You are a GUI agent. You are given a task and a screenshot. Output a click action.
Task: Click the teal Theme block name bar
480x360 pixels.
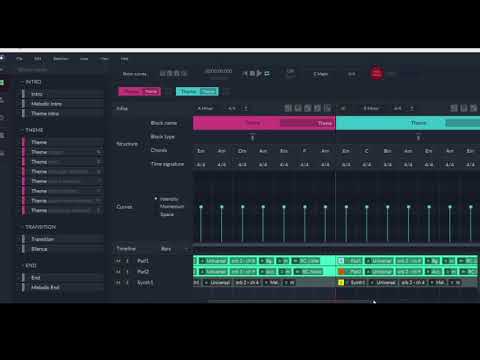(x=408, y=123)
